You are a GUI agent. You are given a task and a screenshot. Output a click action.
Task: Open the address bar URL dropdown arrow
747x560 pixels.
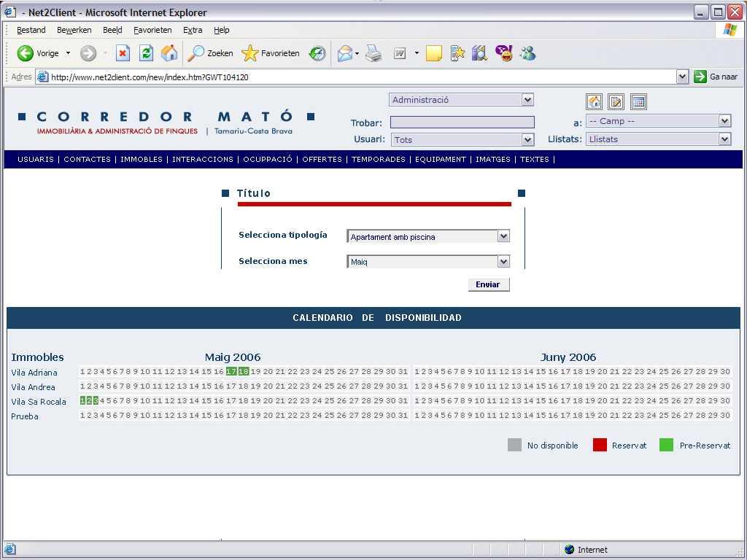682,77
